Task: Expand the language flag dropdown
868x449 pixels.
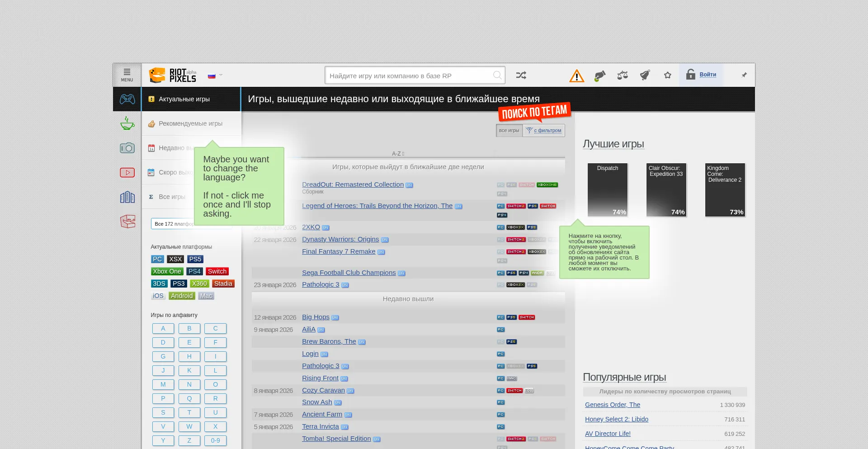Action: click(x=215, y=76)
